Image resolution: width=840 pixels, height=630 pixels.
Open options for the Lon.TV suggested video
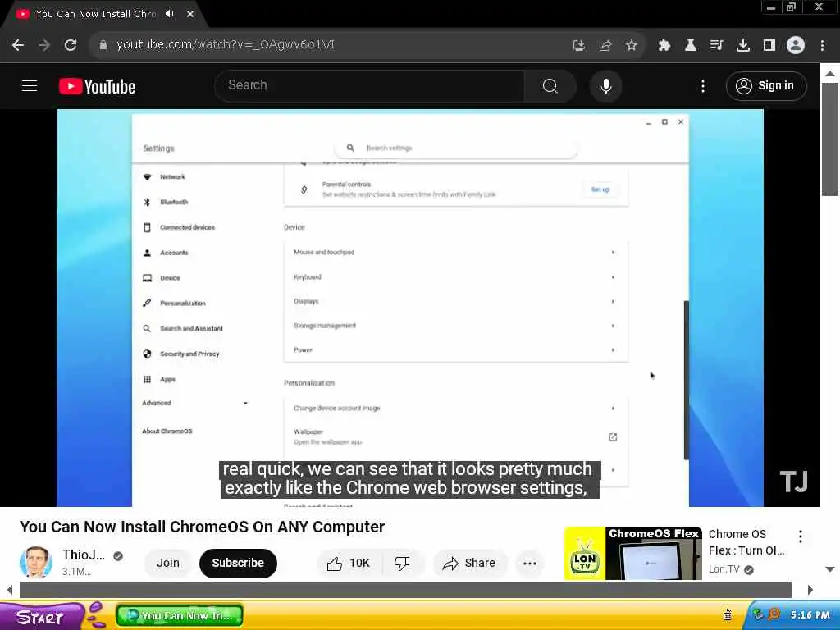[x=801, y=536]
